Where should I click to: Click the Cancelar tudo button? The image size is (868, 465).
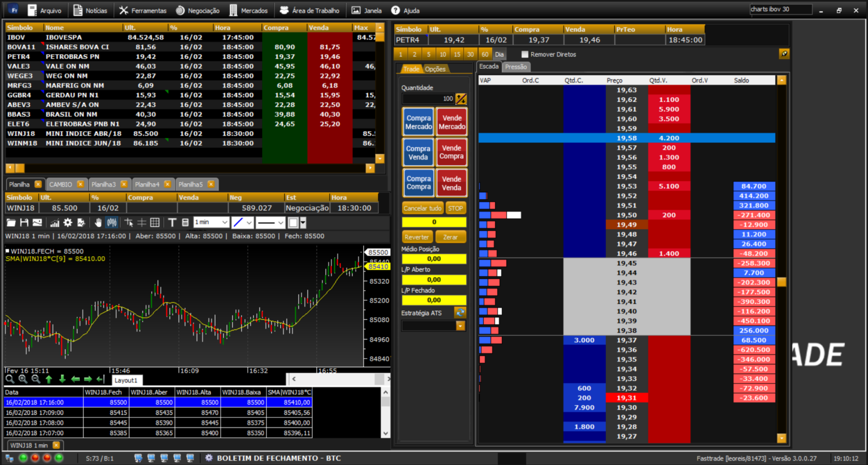(423, 208)
